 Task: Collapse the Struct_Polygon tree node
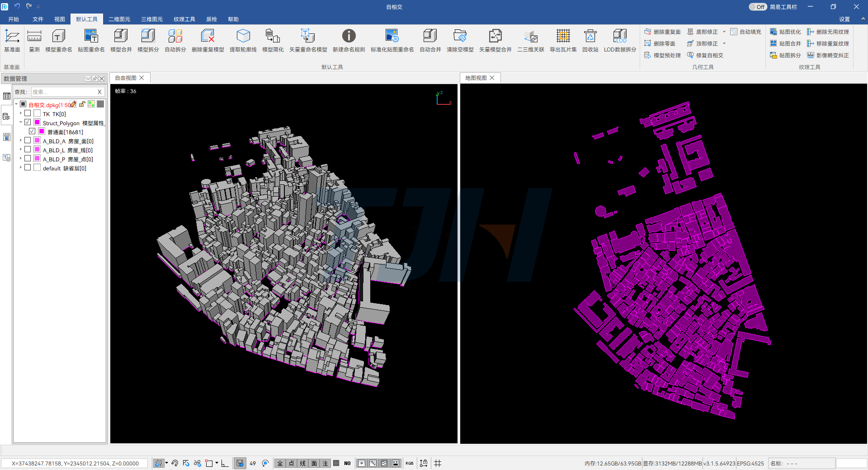21,122
